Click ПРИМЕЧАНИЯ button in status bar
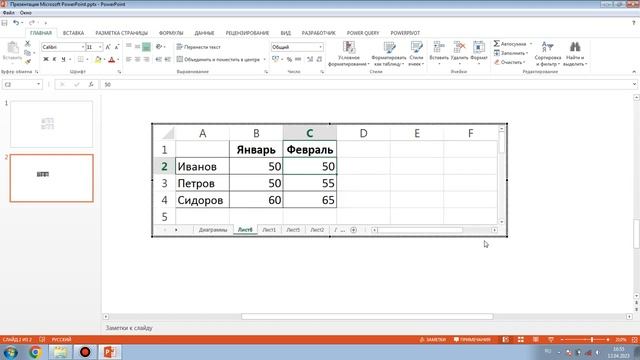This screenshot has height=360, width=640. 472,340
